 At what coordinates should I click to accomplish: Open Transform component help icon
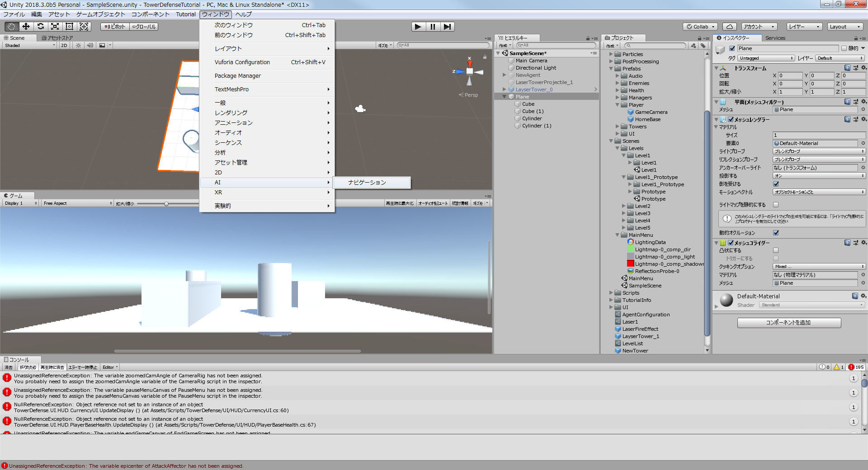pyautogui.click(x=847, y=68)
